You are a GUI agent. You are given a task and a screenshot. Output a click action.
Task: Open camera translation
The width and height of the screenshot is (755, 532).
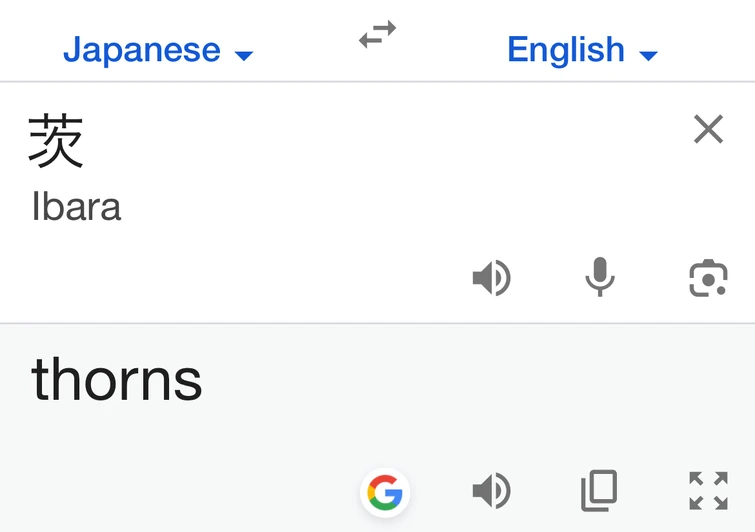point(708,278)
